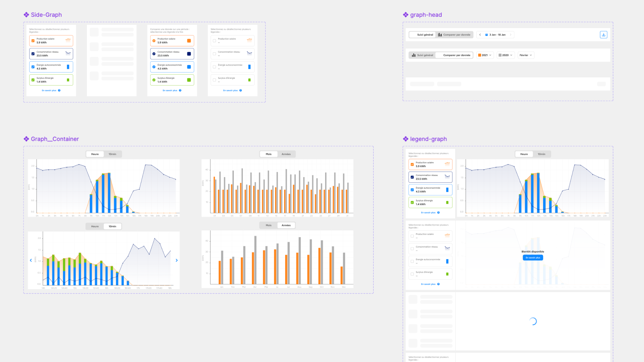Image resolution: width=644 pixels, height=362 pixels.
Task: Click the purple component icon beside legend-graph title
Action: (x=406, y=139)
